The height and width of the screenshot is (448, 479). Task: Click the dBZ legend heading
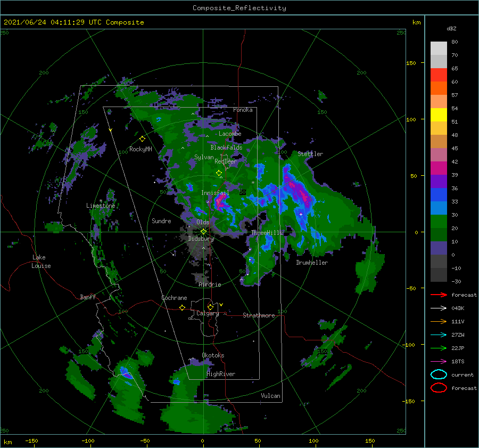point(451,28)
